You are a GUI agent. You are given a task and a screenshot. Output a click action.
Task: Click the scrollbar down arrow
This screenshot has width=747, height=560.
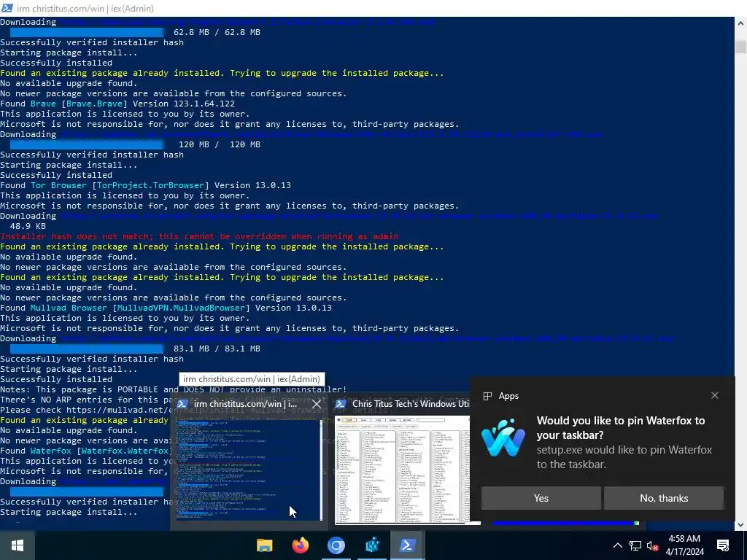click(x=741, y=525)
